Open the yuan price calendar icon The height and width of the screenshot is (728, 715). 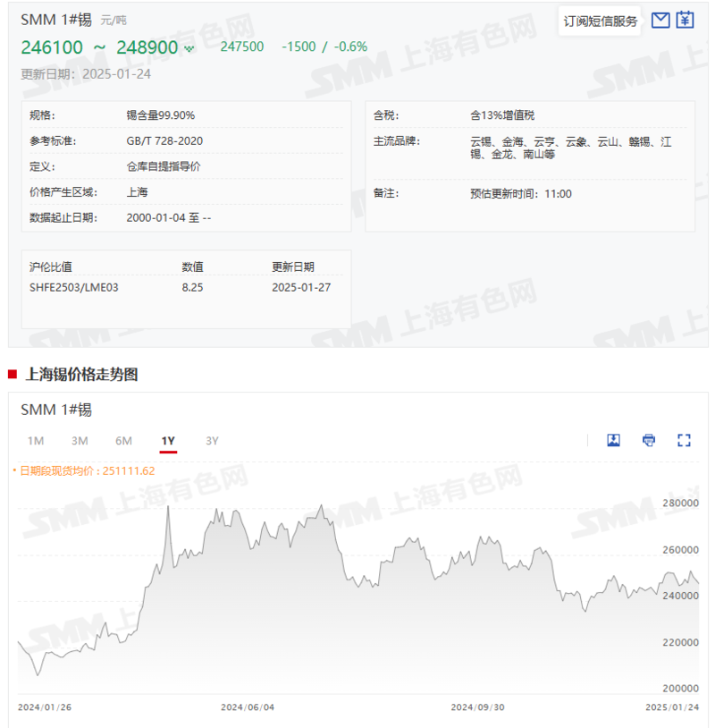pyautogui.click(x=685, y=20)
